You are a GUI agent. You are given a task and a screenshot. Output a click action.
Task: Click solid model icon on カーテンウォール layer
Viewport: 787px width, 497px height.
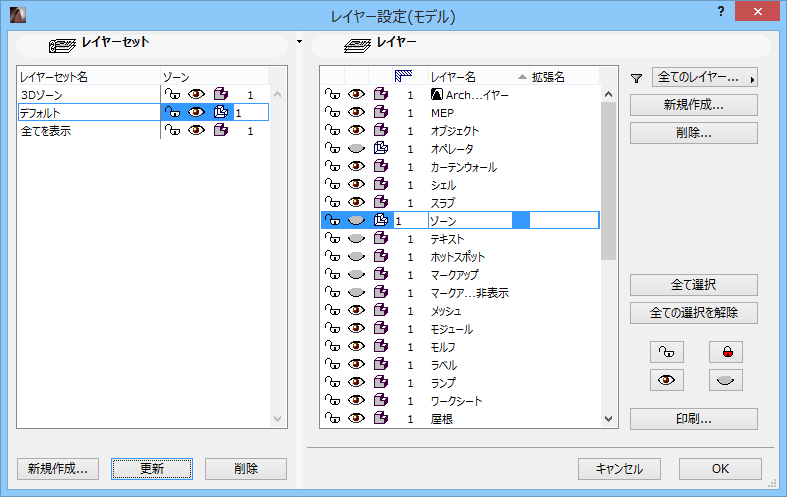(x=381, y=166)
